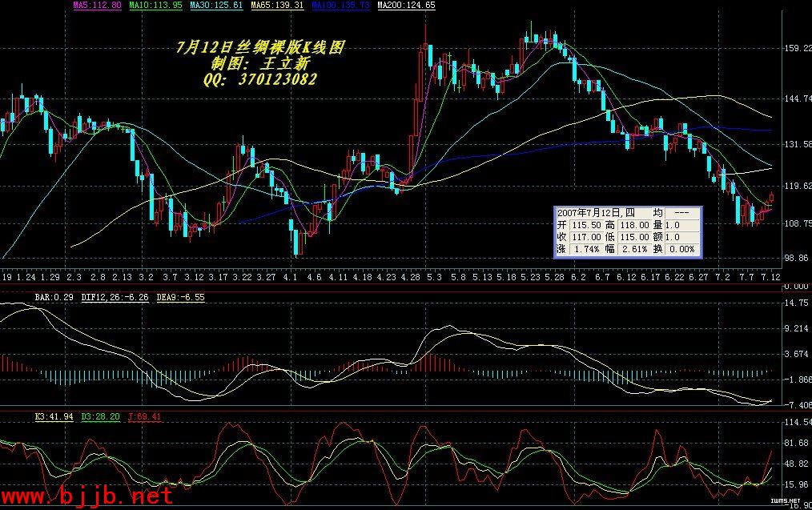The width and height of the screenshot is (812, 510).
Task: Select the 1.74% change value
Action: [587, 249]
